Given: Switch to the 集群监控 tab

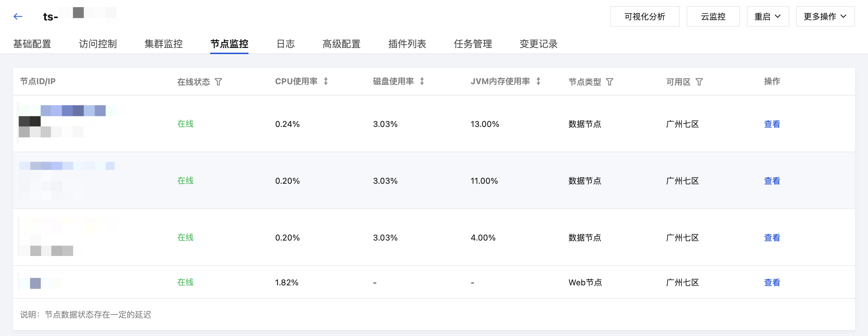Looking at the screenshot, I should 164,44.
